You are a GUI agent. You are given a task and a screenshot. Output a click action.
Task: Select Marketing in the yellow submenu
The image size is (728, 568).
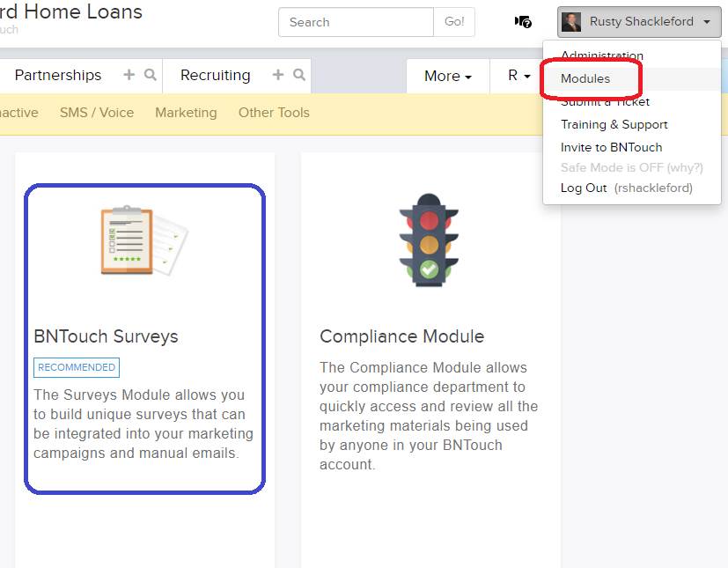[x=186, y=113]
